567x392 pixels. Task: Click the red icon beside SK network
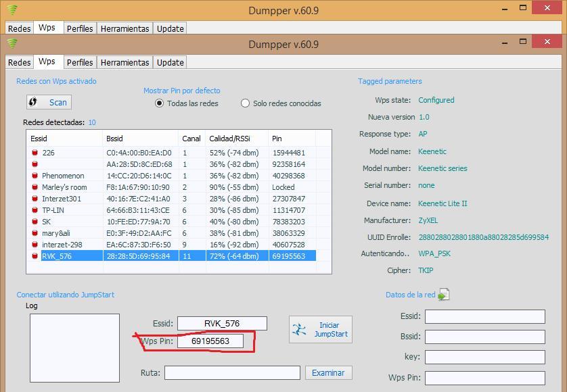point(35,222)
